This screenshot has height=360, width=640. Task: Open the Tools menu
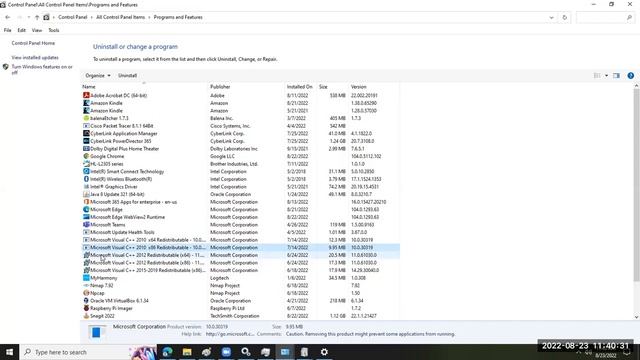coord(53,30)
